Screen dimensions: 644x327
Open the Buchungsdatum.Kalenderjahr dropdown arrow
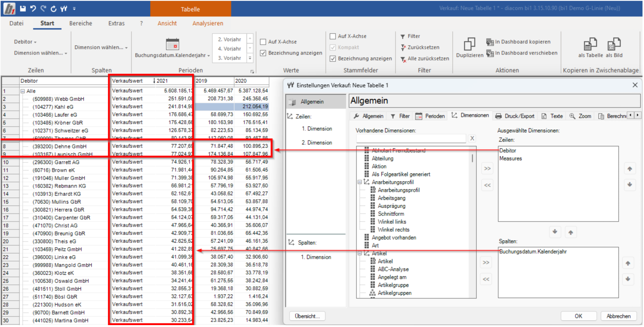[x=209, y=56]
